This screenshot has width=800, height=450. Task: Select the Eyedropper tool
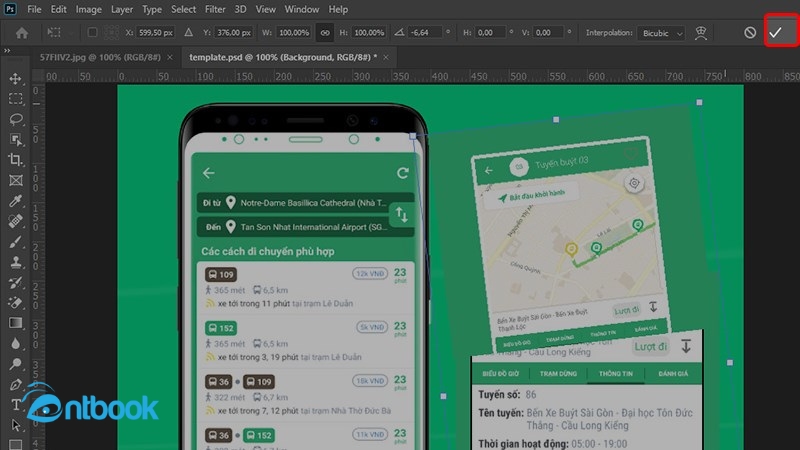[x=15, y=201]
